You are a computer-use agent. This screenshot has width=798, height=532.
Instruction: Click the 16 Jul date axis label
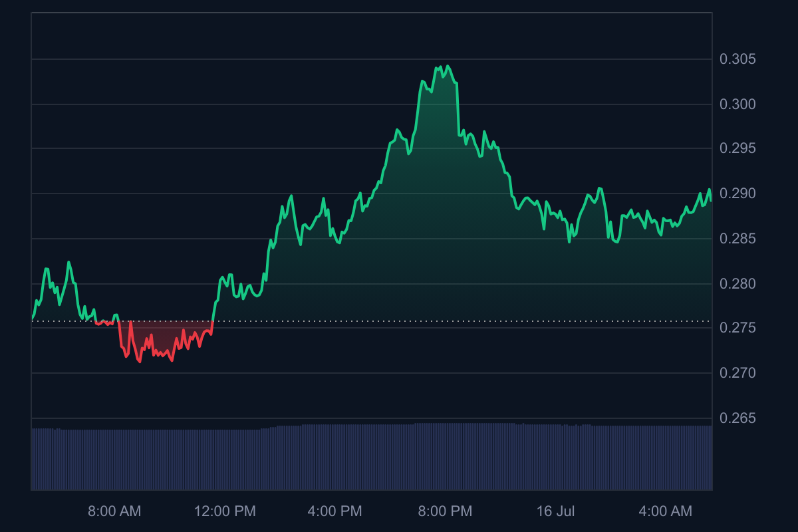click(556, 511)
